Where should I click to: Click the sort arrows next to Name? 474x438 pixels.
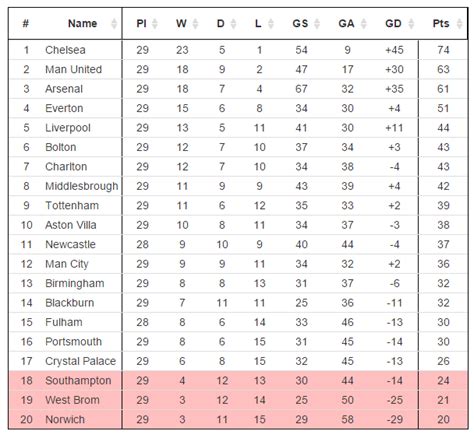pyautogui.click(x=114, y=24)
